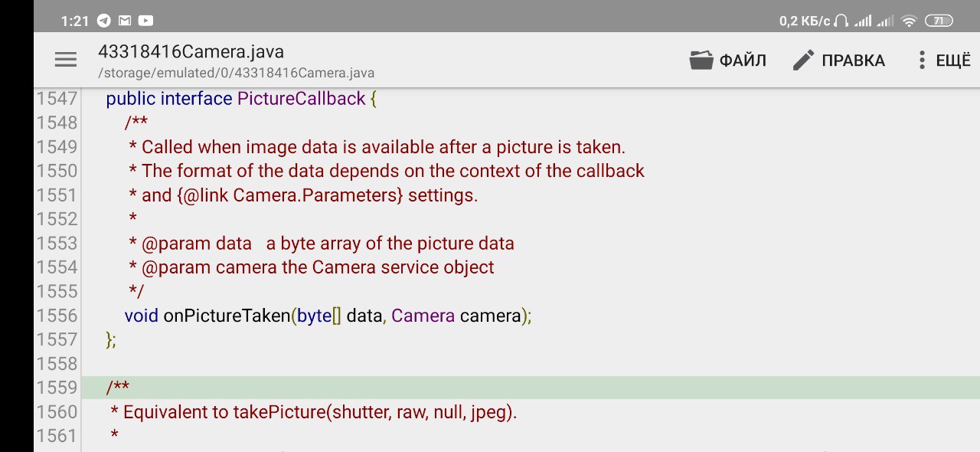This screenshot has width=980, height=452.
Task: Open the ЕЩЁ menu label
Action: (953, 61)
